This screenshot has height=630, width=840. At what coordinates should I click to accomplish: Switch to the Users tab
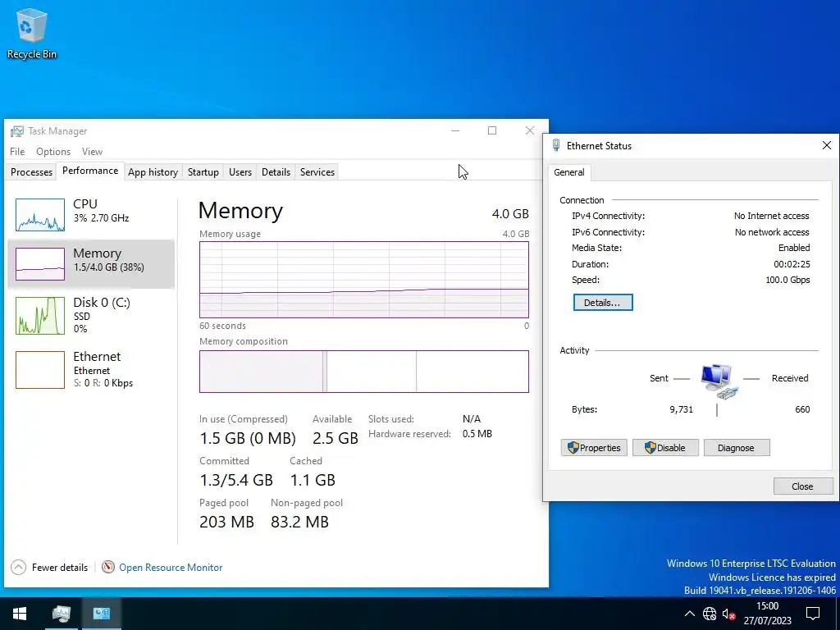tap(240, 172)
